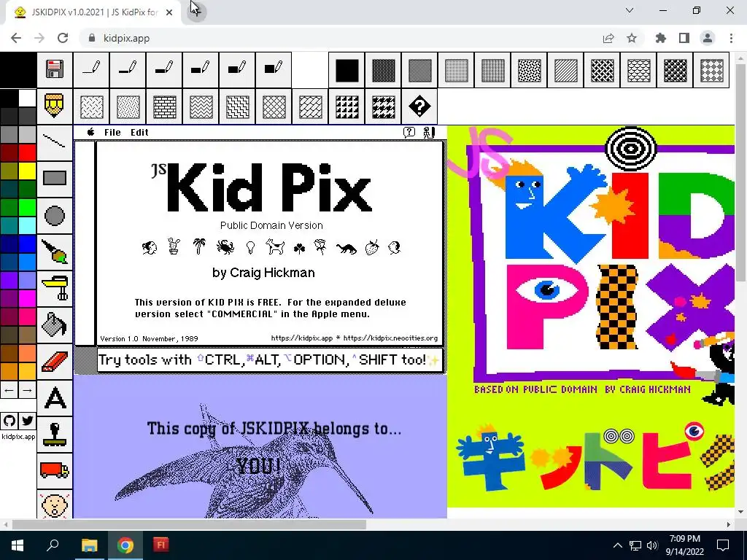Click the Undo Guy face icon
Image resolution: width=747 pixels, height=560 pixels.
[55, 505]
